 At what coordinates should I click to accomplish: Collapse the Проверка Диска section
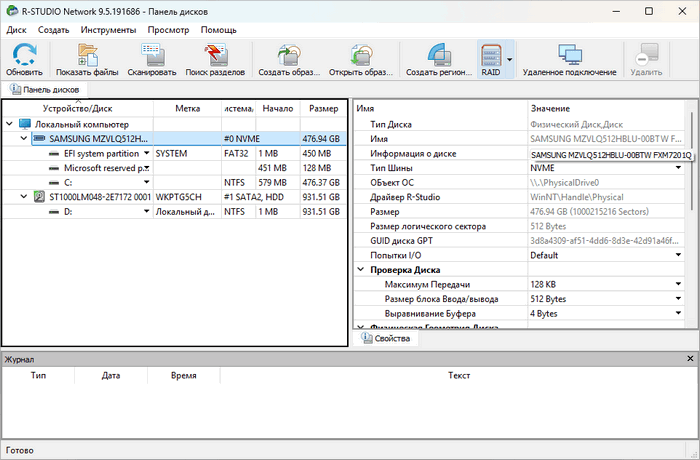pos(361,270)
